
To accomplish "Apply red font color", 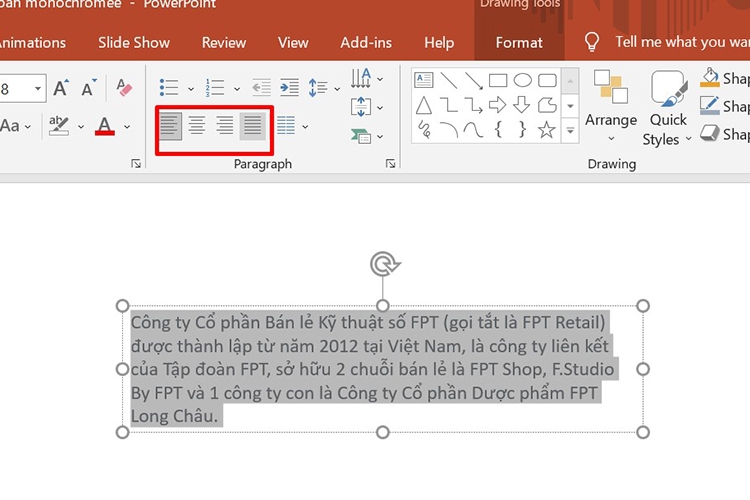I will tap(105, 126).
